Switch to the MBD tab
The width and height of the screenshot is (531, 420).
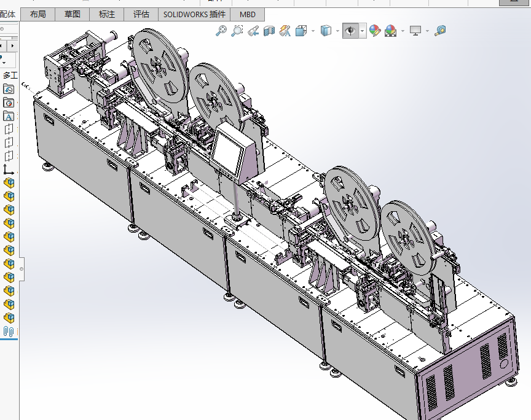click(248, 15)
